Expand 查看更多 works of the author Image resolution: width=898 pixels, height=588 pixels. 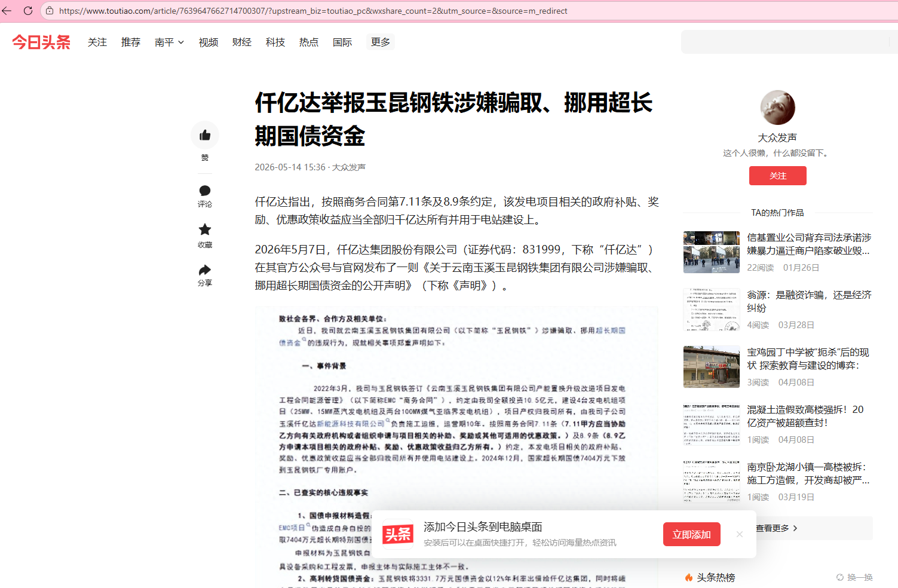click(777, 528)
